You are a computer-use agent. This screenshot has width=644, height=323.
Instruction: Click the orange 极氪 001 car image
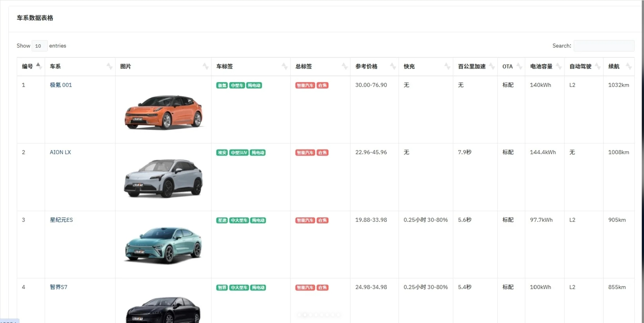tap(164, 112)
